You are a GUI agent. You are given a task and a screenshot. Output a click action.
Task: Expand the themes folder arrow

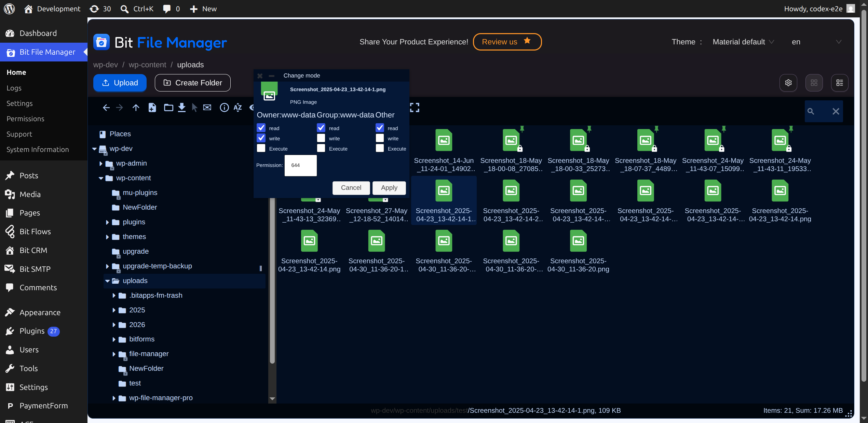[x=107, y=237]
